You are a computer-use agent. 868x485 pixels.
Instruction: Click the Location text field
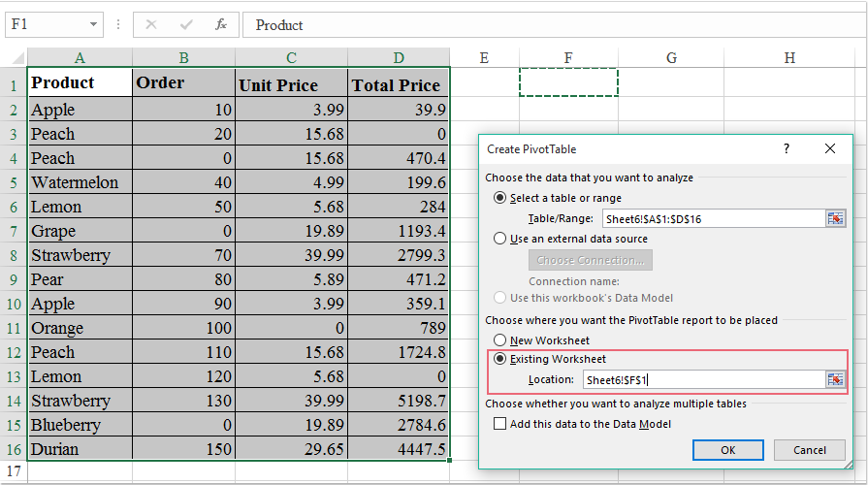[703, 379]
